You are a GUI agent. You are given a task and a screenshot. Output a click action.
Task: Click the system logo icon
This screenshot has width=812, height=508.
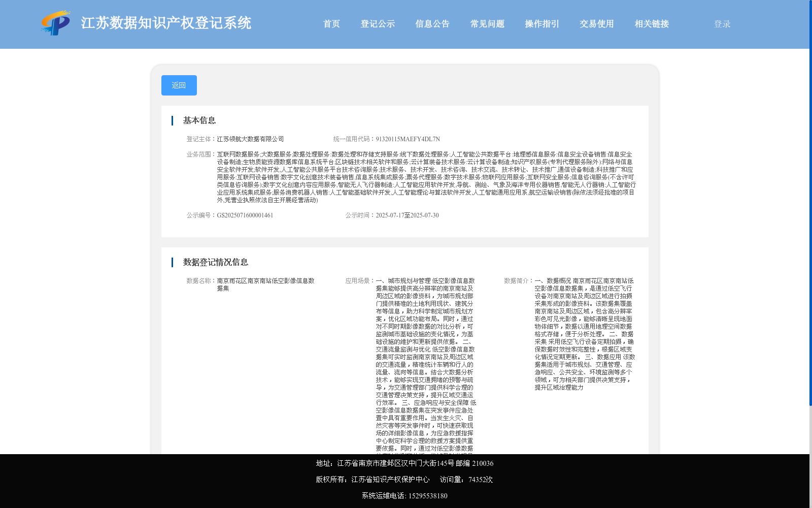[x=55, y=23]
